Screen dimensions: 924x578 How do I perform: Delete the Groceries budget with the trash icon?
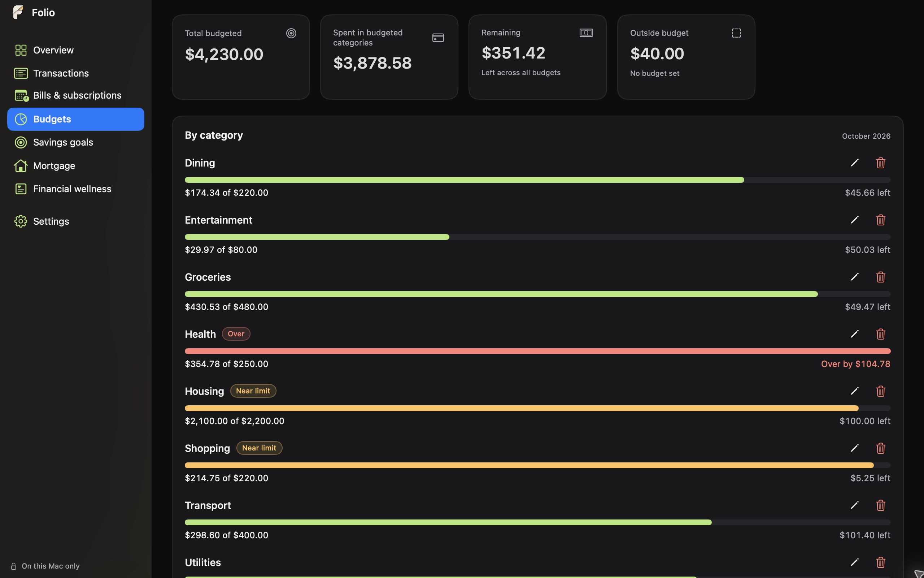[x=880, y=277]
